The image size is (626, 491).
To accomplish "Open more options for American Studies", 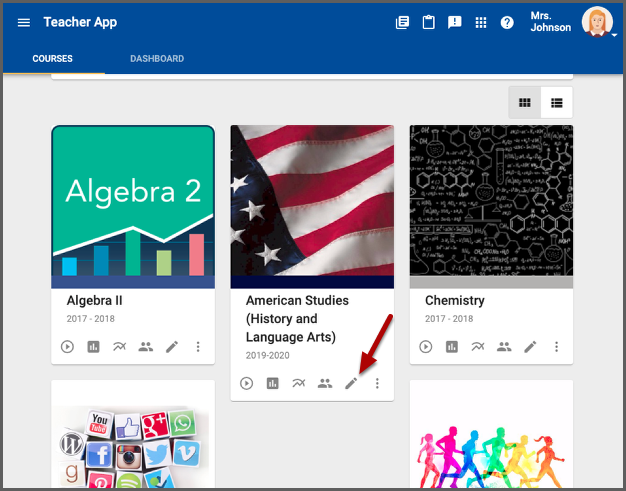I will tap(377, 383).
